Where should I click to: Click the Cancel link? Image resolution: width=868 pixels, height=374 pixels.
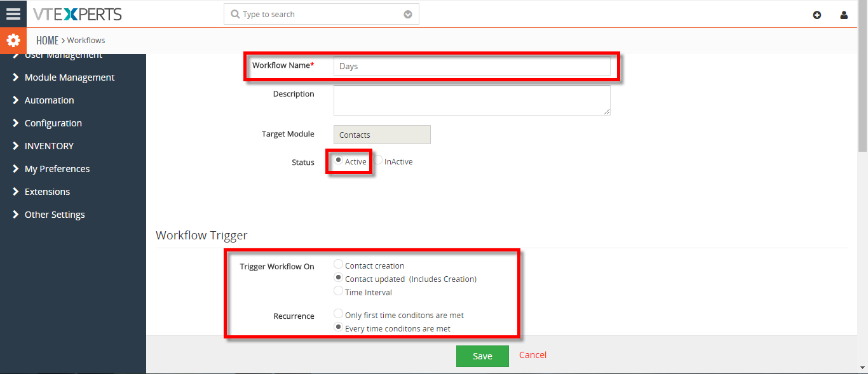[x=532, y=355]
